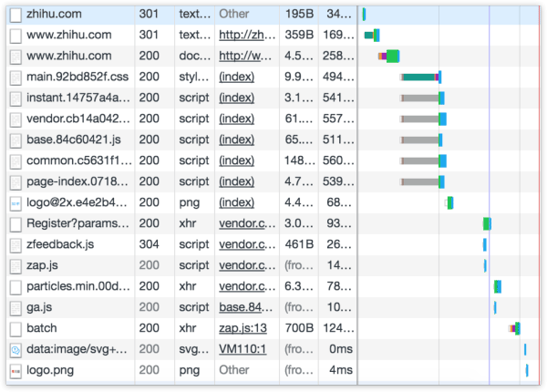Select the main.92bd852f.css request name
Image resolution: width=547 pixels, height=392 pixels.
click(77, 77)
